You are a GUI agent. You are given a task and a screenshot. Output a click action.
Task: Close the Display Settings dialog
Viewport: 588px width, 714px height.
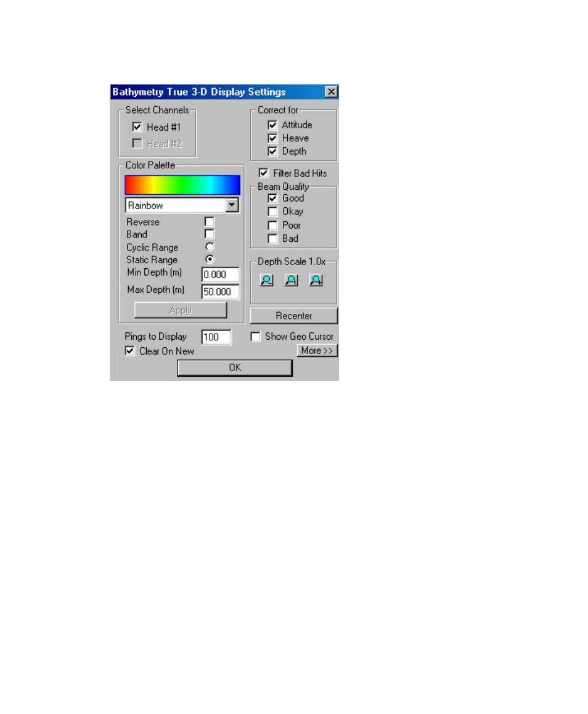click(331, 92)
